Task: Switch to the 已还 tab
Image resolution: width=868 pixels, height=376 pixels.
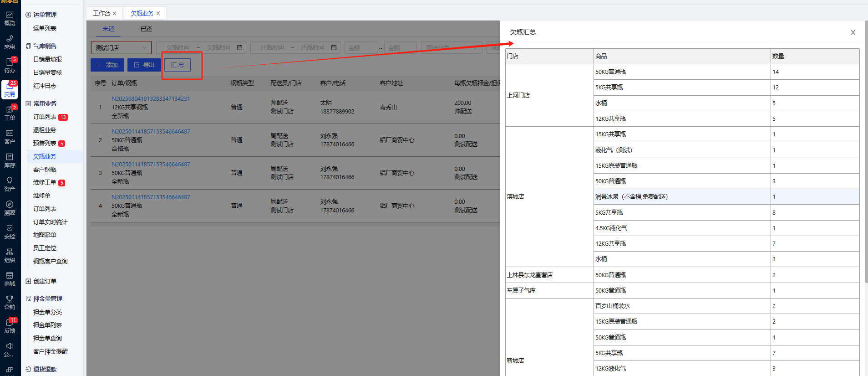Action: pos(146,29)
